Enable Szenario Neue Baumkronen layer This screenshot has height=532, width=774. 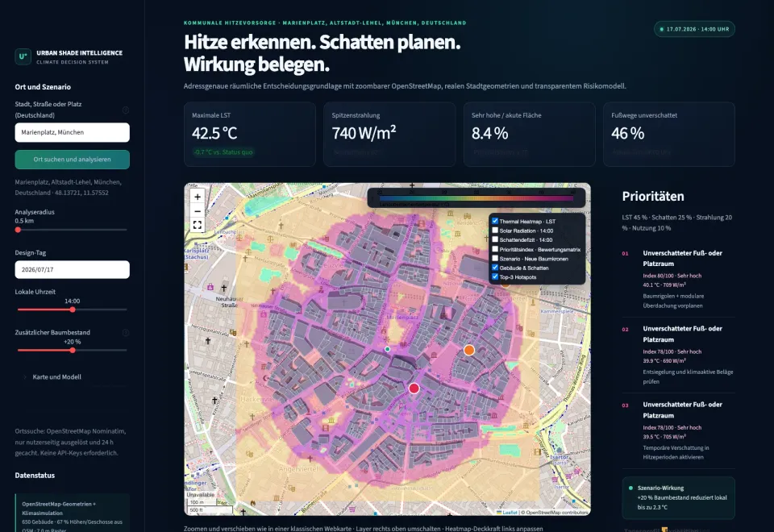[495, 258]
